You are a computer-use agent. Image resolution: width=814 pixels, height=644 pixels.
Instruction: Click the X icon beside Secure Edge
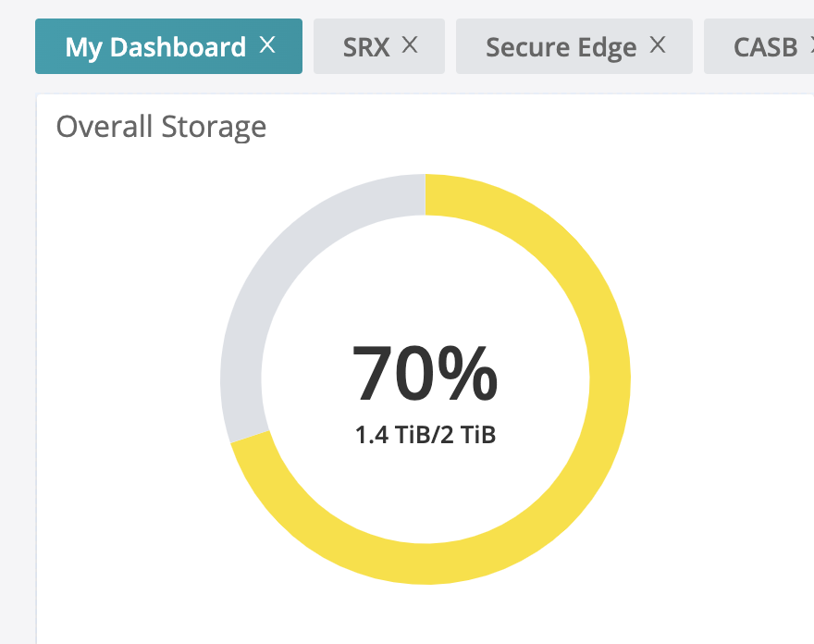(657, 43)
